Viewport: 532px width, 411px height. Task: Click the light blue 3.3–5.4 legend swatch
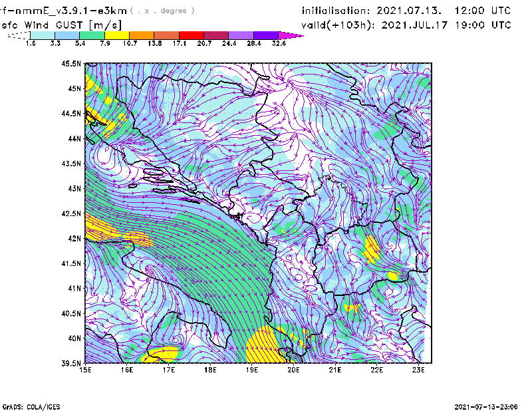[67, 35]
